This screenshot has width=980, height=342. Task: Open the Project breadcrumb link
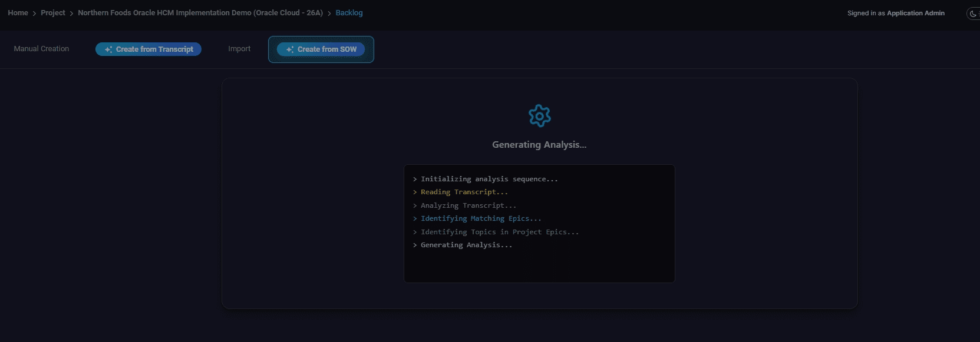pos(53,13)
